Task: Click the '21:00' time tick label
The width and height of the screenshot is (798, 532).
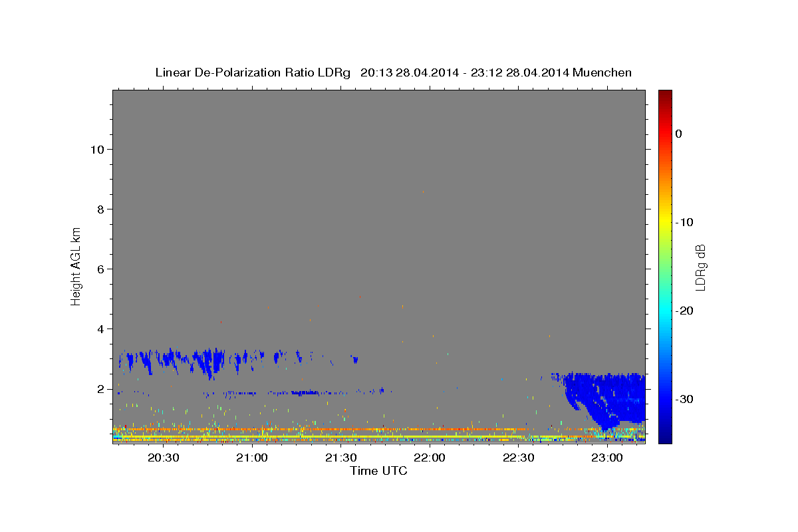Action: tap(252, 458)
